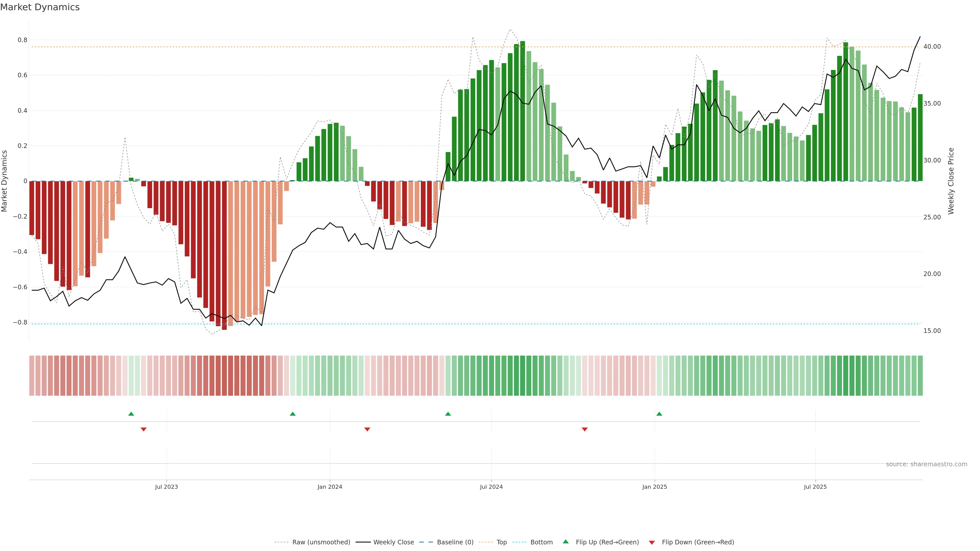Toggle the Bottom legend entry
The image size is (980, 551).
pos(541,542)
